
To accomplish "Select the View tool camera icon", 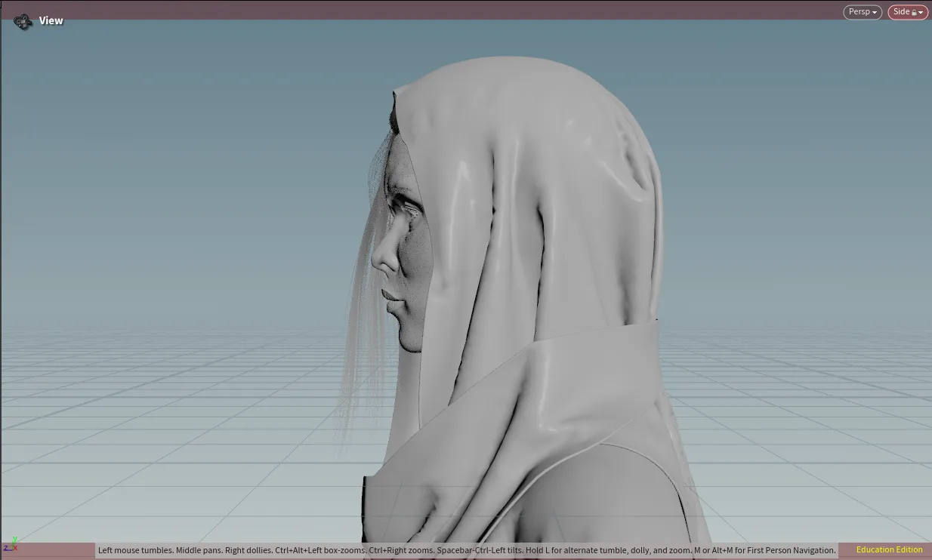I will tap(23, 21).
